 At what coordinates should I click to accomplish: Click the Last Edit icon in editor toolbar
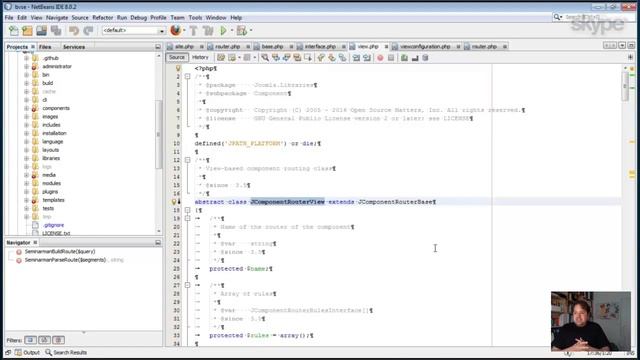coord(221,58)
